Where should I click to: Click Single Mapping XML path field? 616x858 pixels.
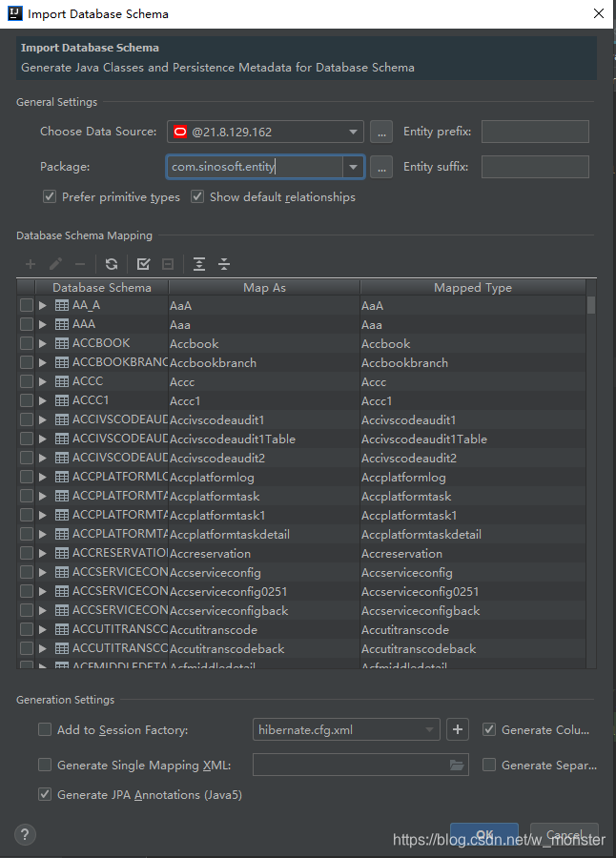pos(360,765)
